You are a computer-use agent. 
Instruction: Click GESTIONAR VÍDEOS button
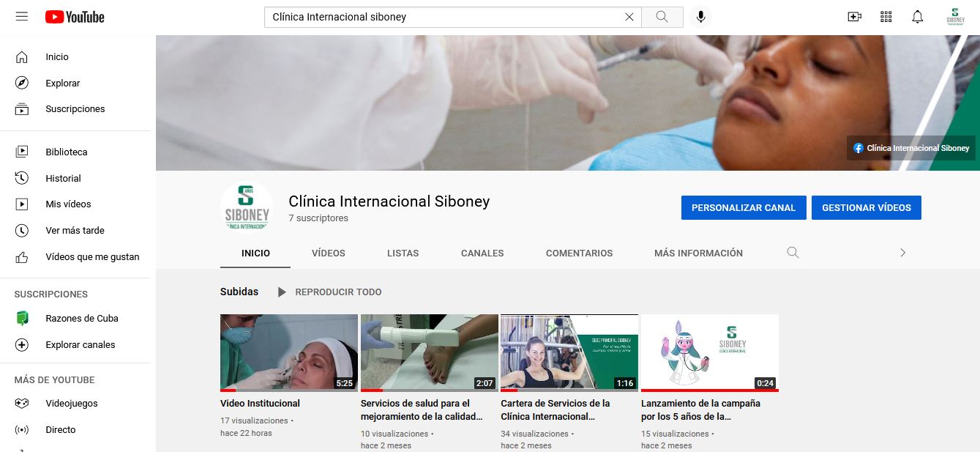click(x=866, y=208)
